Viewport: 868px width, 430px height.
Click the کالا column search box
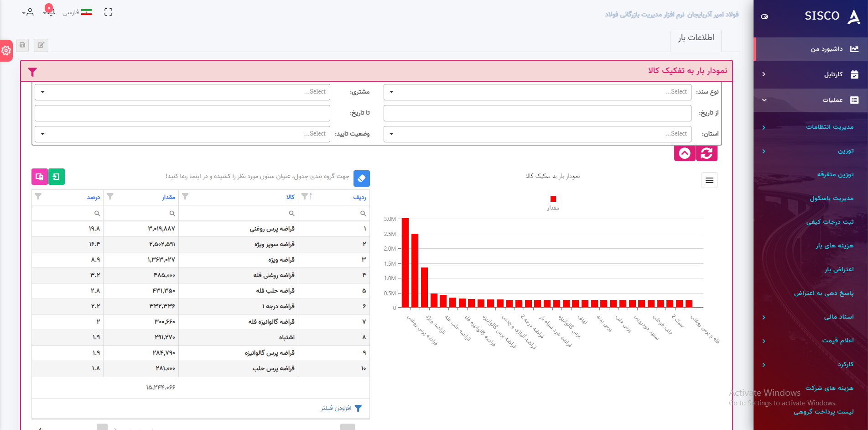coord(238,213)
